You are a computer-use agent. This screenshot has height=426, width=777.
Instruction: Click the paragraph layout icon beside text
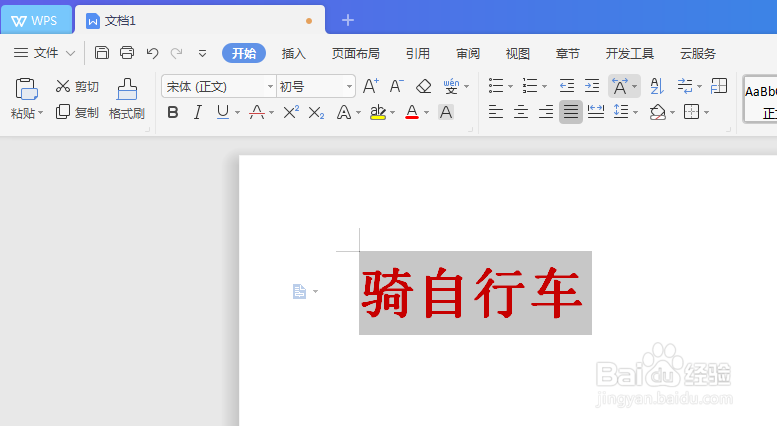tap(299, 291)
